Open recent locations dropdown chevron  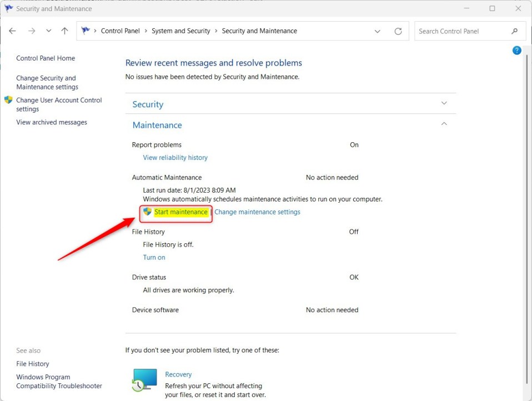click(48, 31)
